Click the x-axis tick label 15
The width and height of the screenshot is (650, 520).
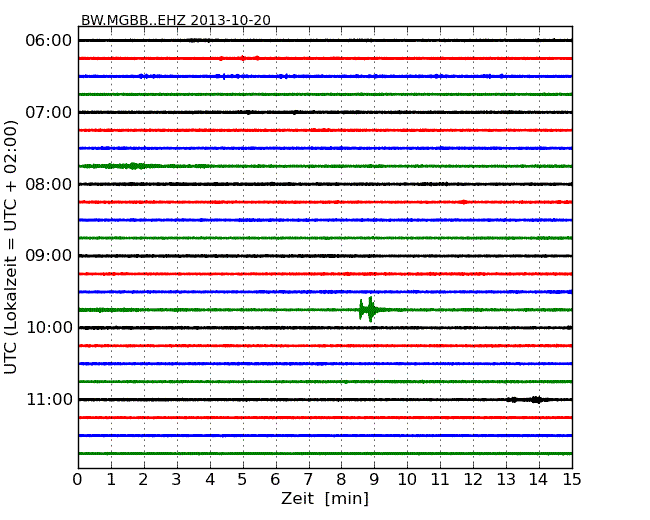[x=572, y=480]
